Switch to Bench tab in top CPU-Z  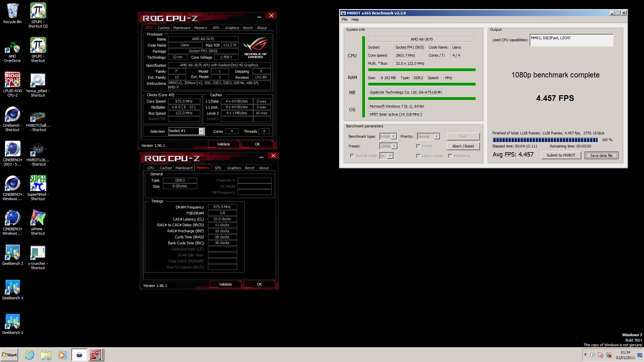point(248,28)
